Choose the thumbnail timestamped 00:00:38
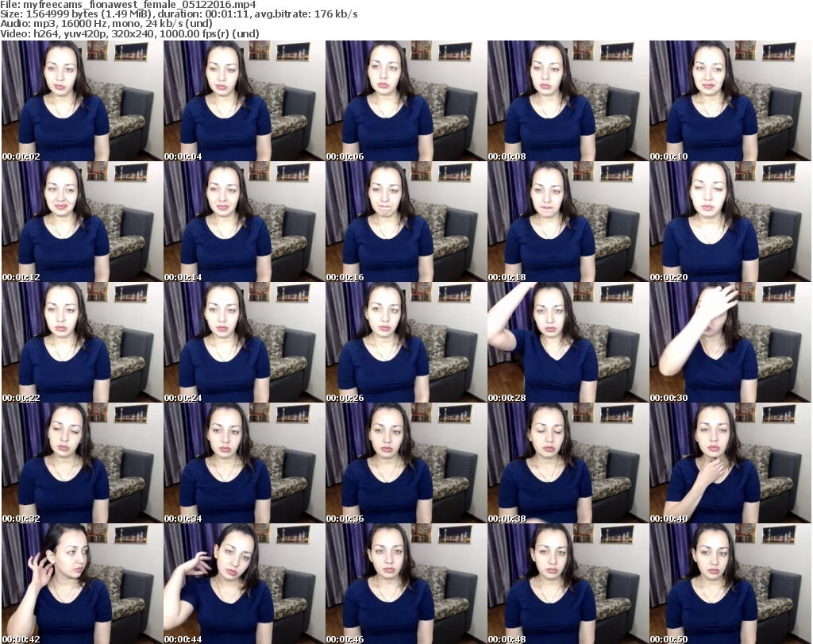This screenshot has height=644, width=813. click(568, 464)
